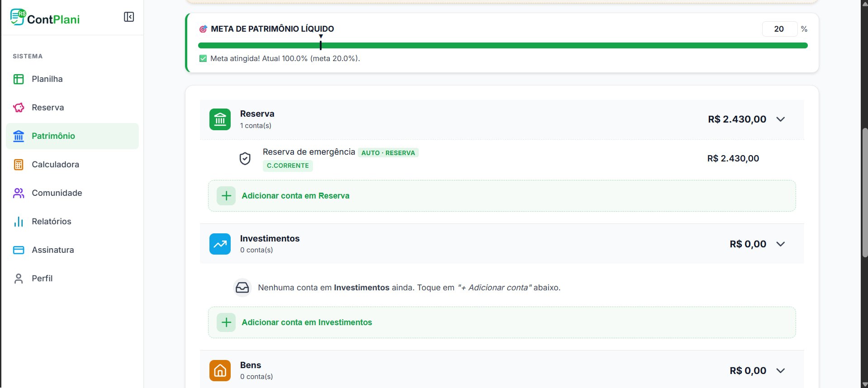868x388 pixels.
Task: Click Adicionar conta em Investimentos
Action: click(502, 322)
